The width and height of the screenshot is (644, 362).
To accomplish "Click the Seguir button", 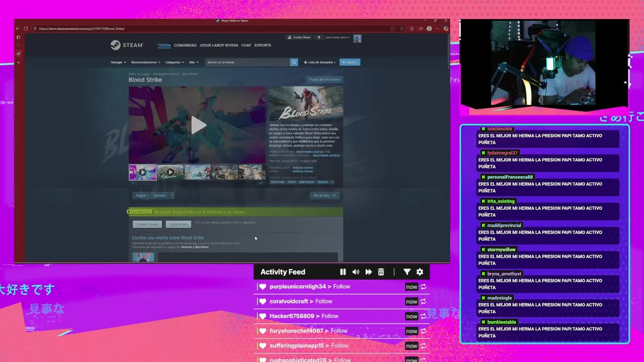I will pos(141,195).
